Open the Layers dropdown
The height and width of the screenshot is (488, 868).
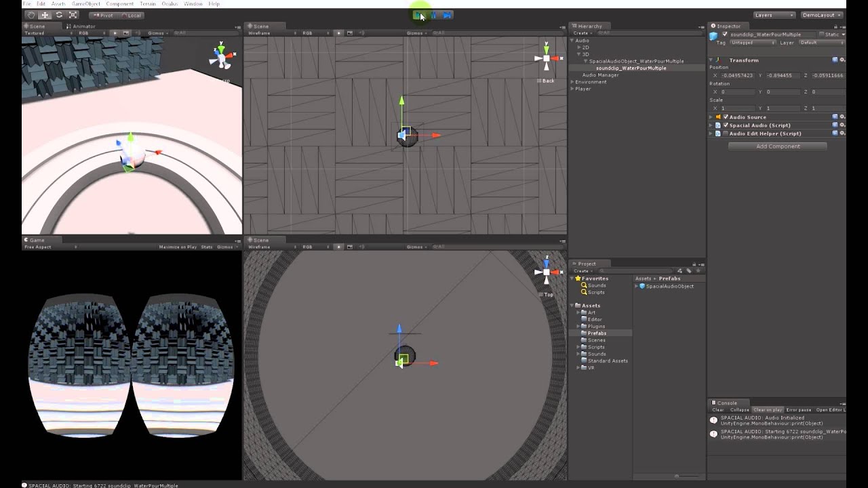[x=774, y=15]
